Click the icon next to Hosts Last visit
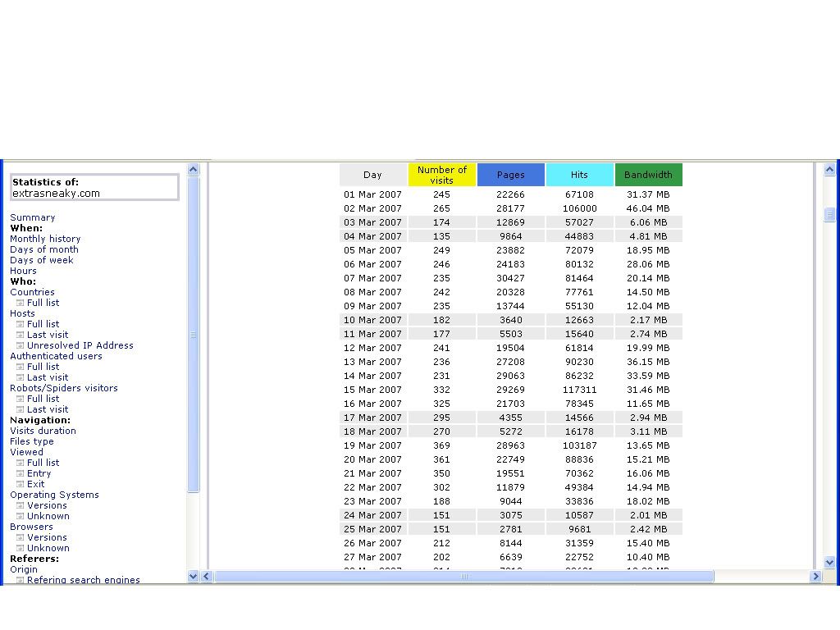Viewport: 840px width, 630px height. point(21,335)
